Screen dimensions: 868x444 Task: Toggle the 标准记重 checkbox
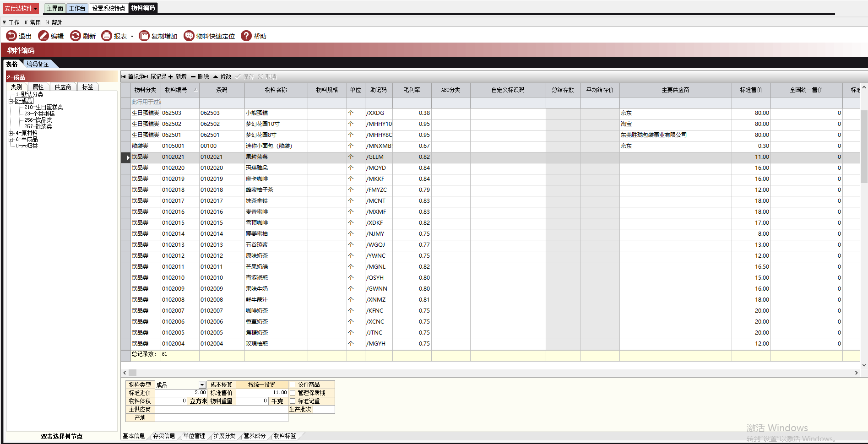click(293, 401)
